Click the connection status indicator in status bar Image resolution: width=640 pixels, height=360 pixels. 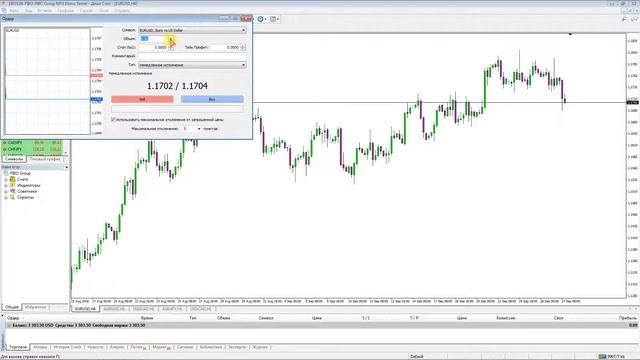coord(611,356)
